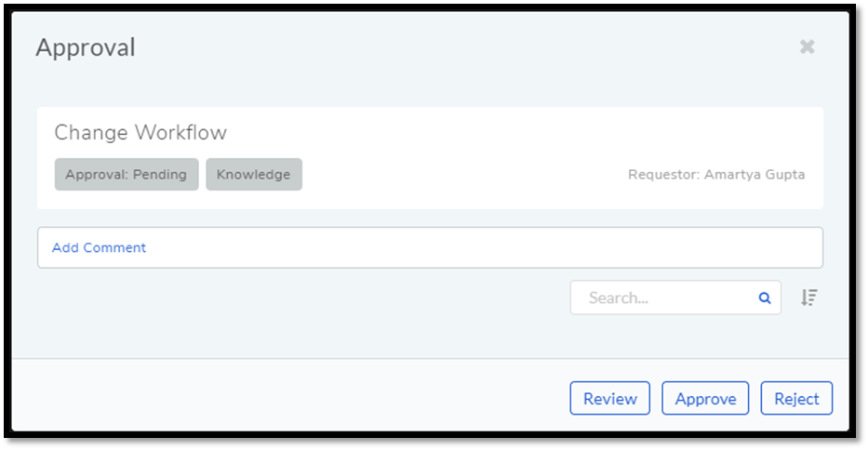This screenshot has width=868, height=450.
Task: Click the blue Add Comment placeholder text
Action: coord(100,247)
